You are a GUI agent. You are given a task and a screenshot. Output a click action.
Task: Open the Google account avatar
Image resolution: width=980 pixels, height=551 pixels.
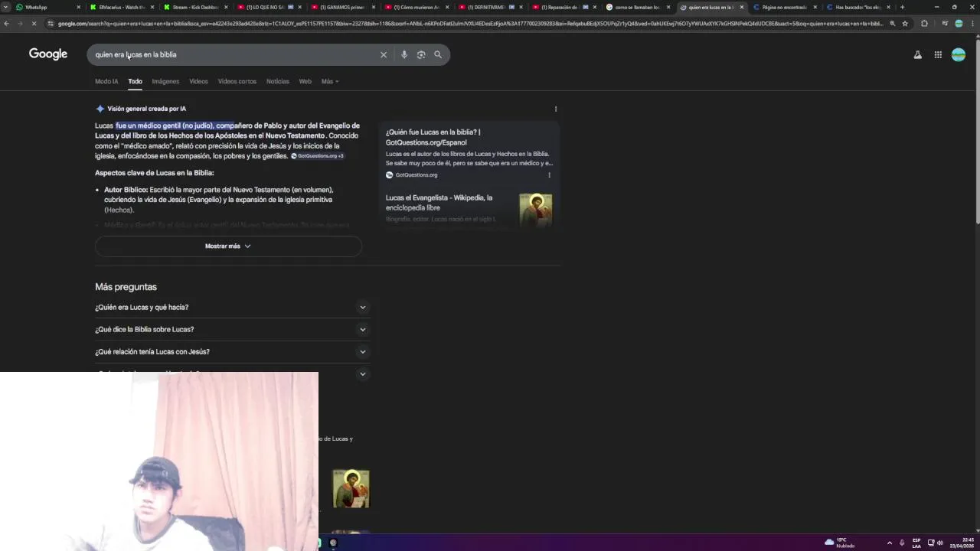(x=959, y=54)
